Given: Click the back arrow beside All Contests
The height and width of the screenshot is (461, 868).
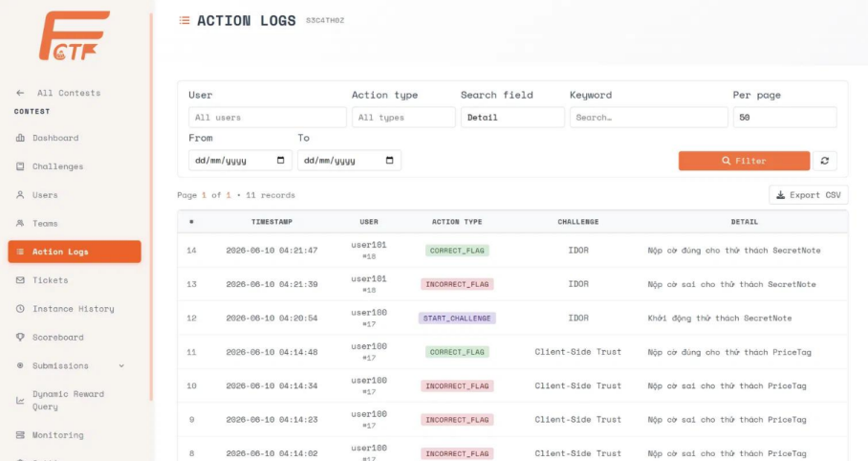Looking at the screenshot, I should pyautogui.click(x=20, y=93).
